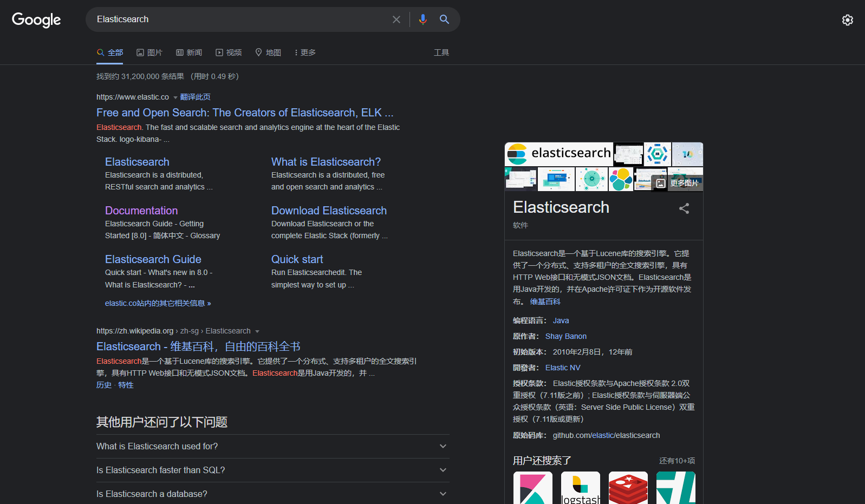The width and height of the screenshot is (865, 504).
Task: Open dropdown arrow next to elastic.co URL
Action: tap(175, 97)
